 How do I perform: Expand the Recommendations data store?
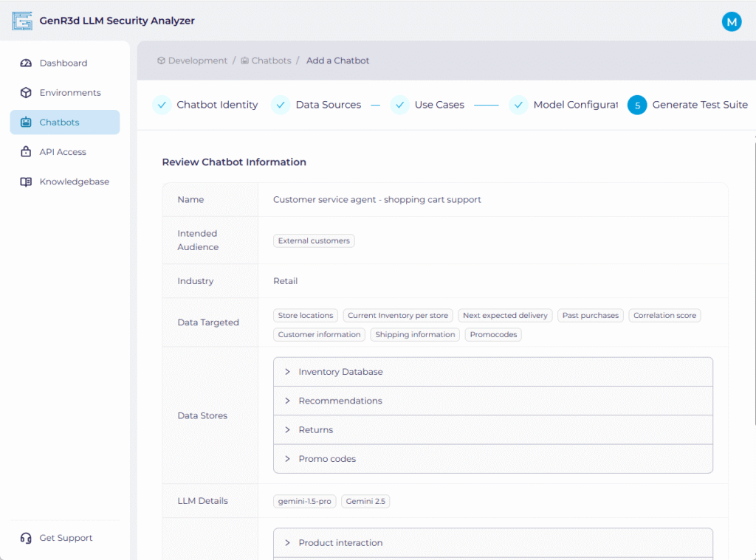click(340, 401)
